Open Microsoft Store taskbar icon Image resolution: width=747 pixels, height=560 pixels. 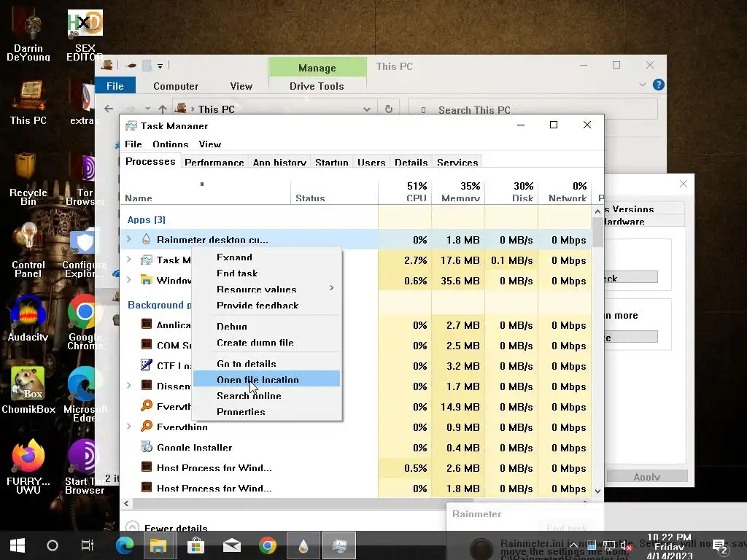(x=196, y=545)
